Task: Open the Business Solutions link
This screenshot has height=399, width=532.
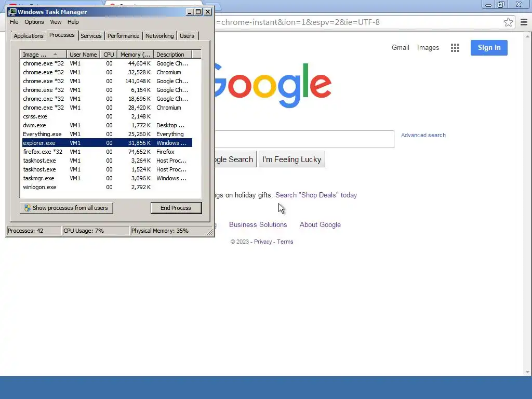Action: coord(258,224)
